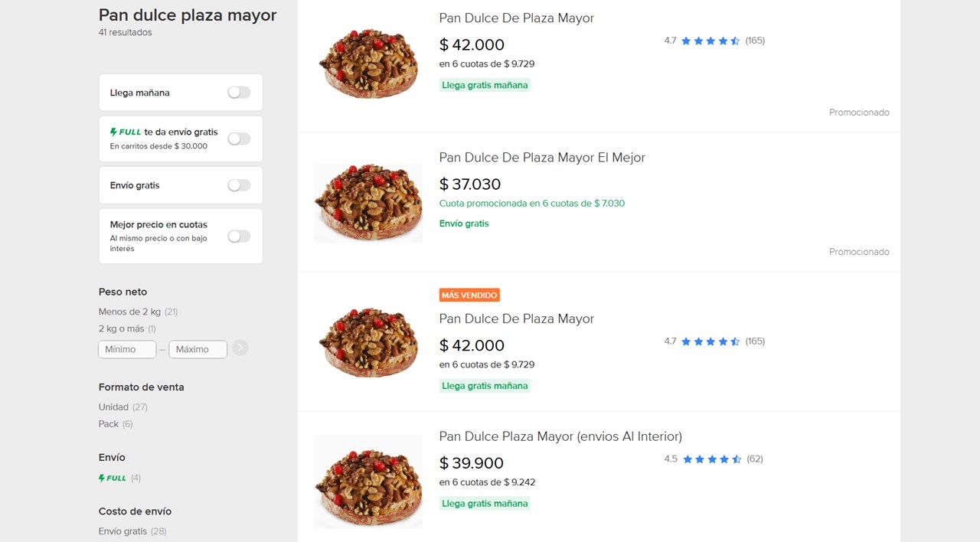
Task: Activate Mejor precio en cuotas toggle
Action: tap(238, 236)
